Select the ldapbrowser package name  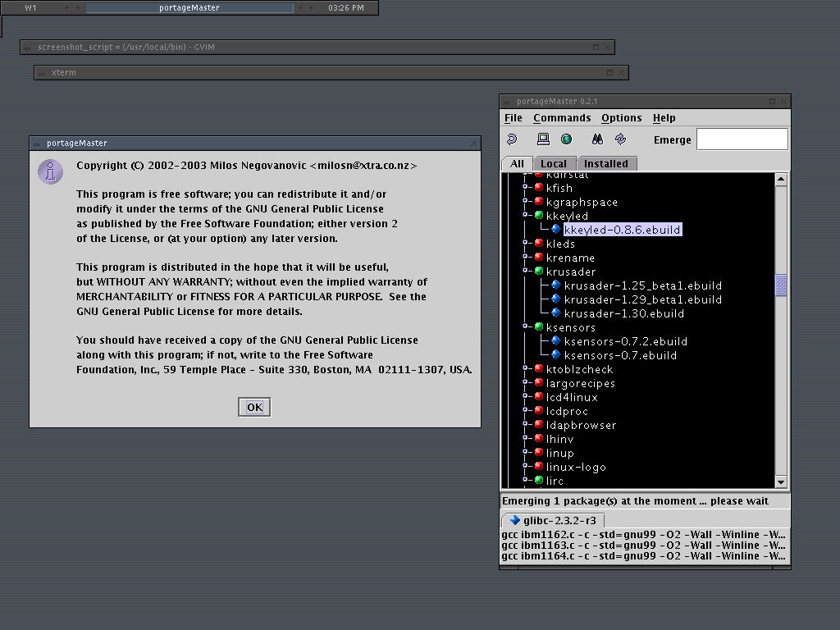coord(582,425)
